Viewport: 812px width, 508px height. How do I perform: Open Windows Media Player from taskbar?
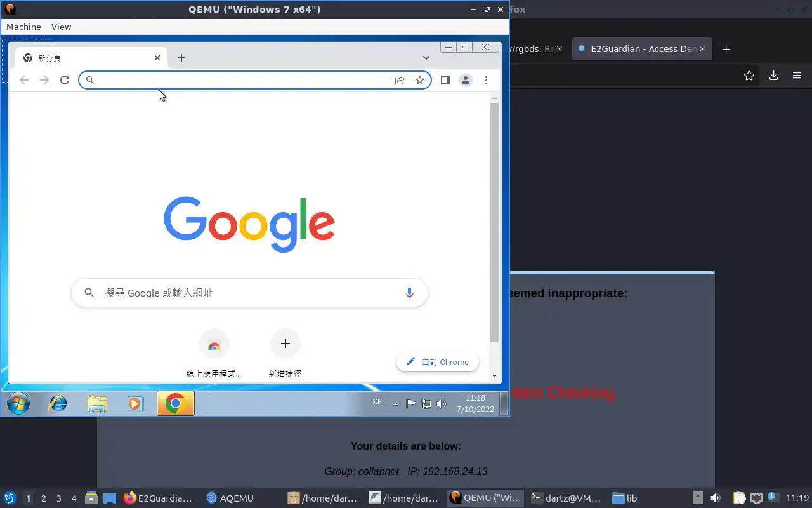pyautogui.click(x=135, y=404)
